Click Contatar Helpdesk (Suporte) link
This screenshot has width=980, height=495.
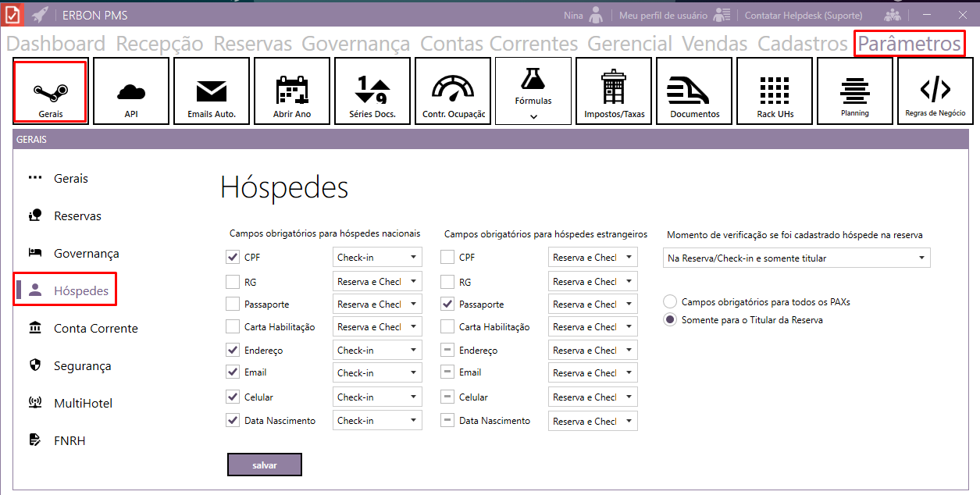(804, 15)
